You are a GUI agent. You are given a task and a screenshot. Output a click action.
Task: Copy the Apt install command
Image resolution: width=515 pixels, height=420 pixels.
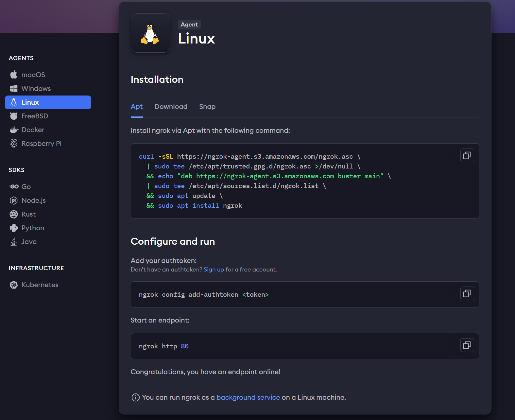pyautogui.click(x=467, y=155)
